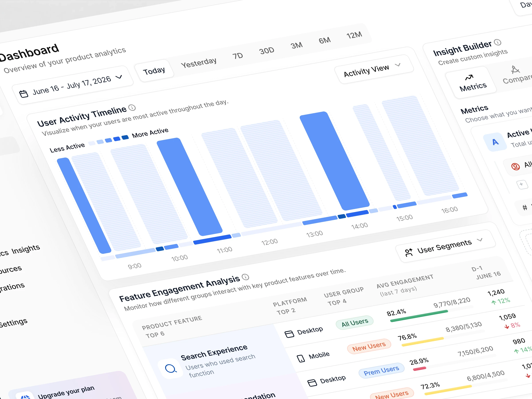Click the Prem Users tag
Image resolution: width=532 pixels, height=399 pixels.
coord(381,371)
